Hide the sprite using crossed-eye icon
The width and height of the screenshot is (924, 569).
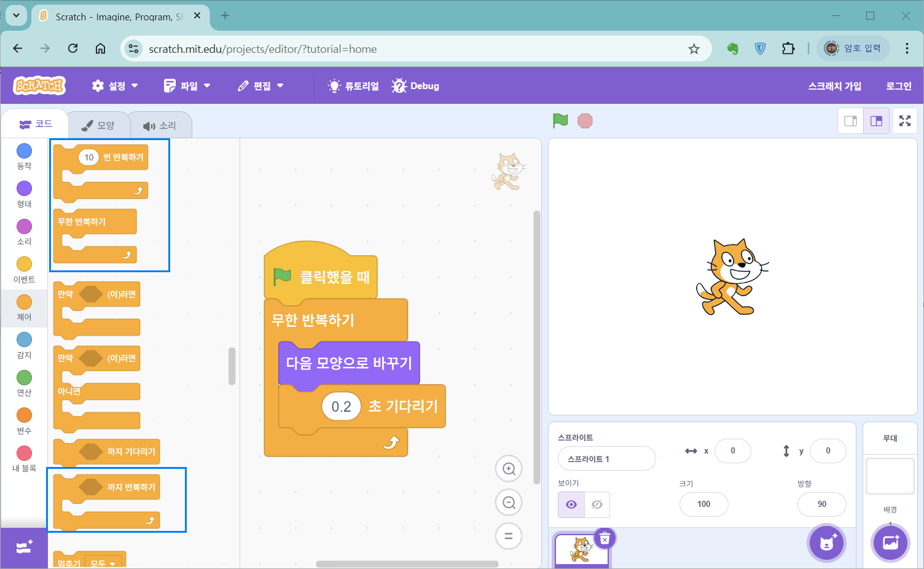click(597, 504)
